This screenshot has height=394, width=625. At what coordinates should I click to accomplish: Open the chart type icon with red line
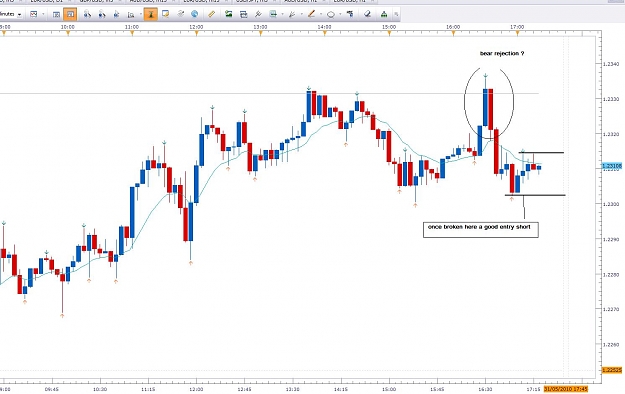33,14
